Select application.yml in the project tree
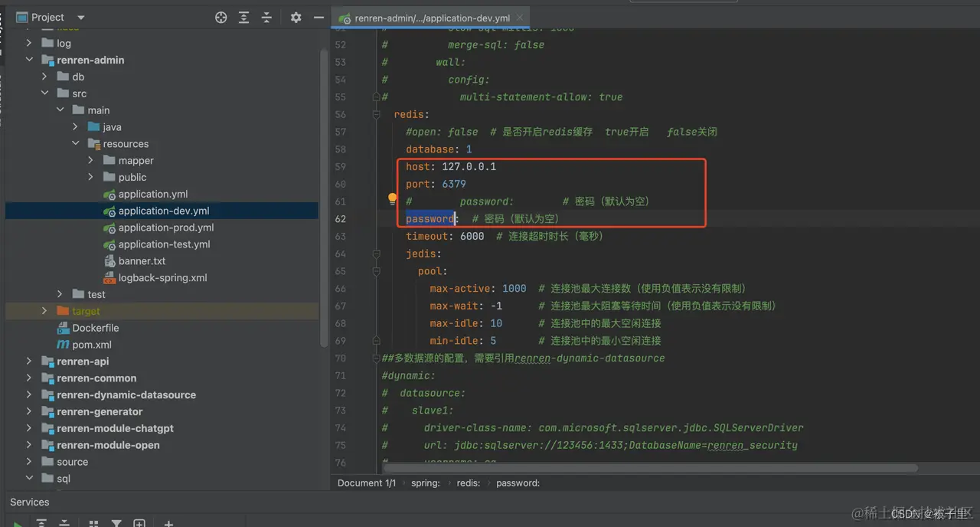Image resolution: width=980 pixels, height=527 pixels. (152, 194)
